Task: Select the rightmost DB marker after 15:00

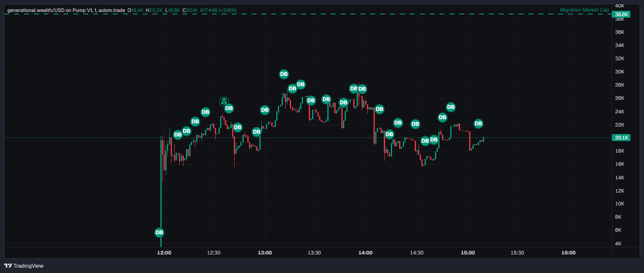Action: tap(479, 123)
